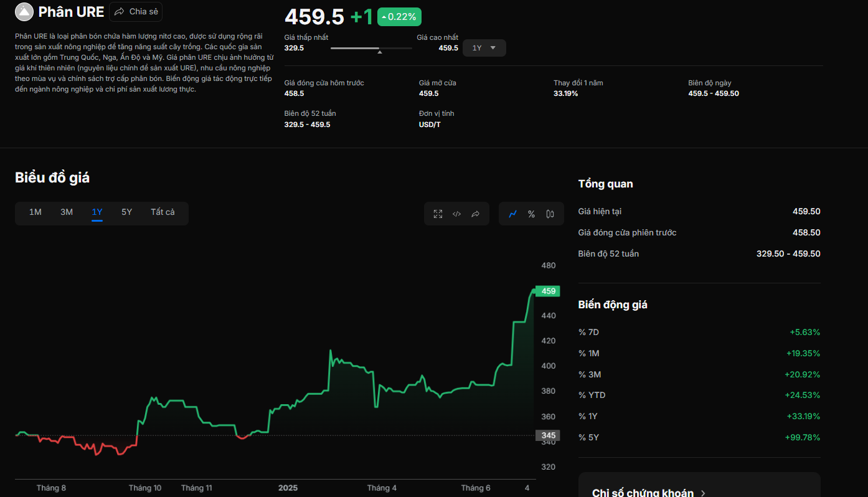Select the 1Y range tab
The width and height of the screenshot is (868, 497).
[97, 212]
